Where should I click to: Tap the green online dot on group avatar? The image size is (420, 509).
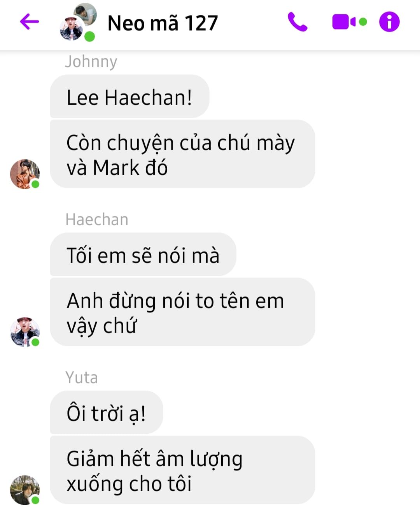[90, 37]
